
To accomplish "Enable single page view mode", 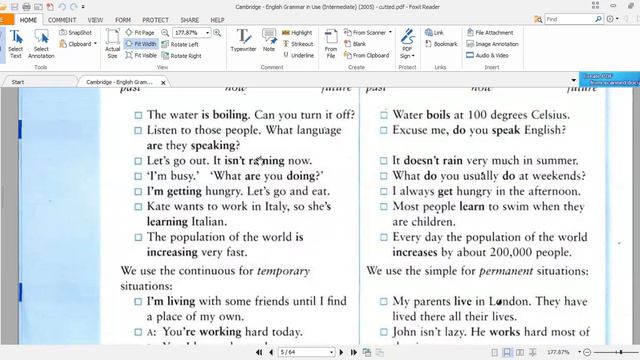I will [x=495, y=352].
